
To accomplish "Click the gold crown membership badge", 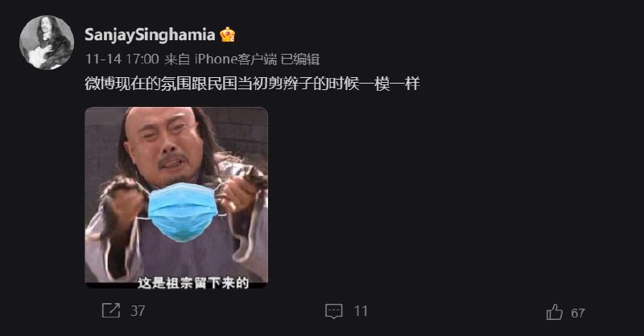I will pos(227,35).
